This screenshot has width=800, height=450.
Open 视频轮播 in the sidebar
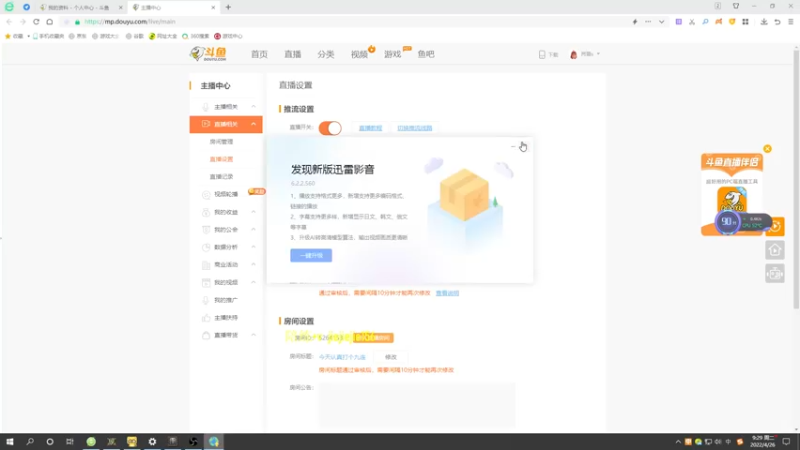pos(226,194)
